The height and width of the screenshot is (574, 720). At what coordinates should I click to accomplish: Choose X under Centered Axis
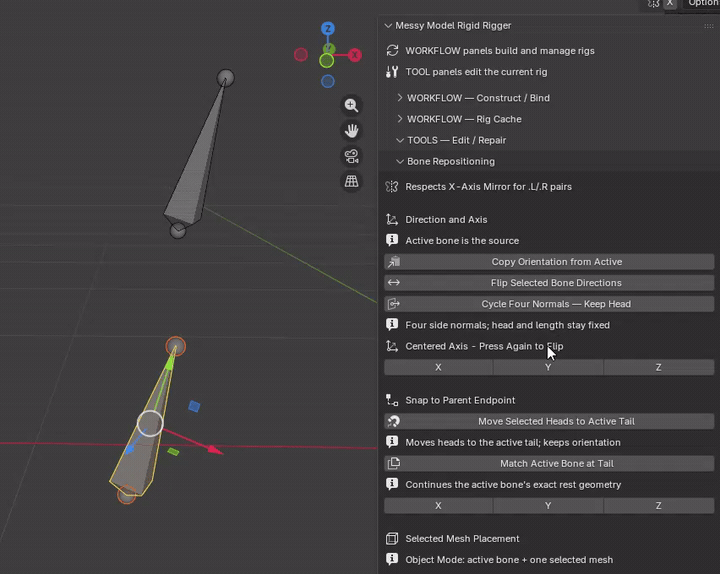click(439, 367)
